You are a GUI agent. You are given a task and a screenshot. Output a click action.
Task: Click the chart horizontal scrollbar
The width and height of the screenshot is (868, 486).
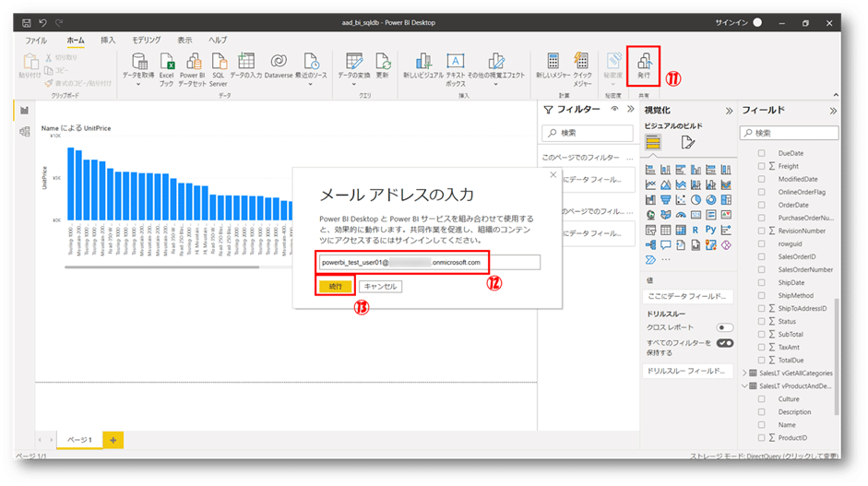pyautogui.click(x=161, y=267)
